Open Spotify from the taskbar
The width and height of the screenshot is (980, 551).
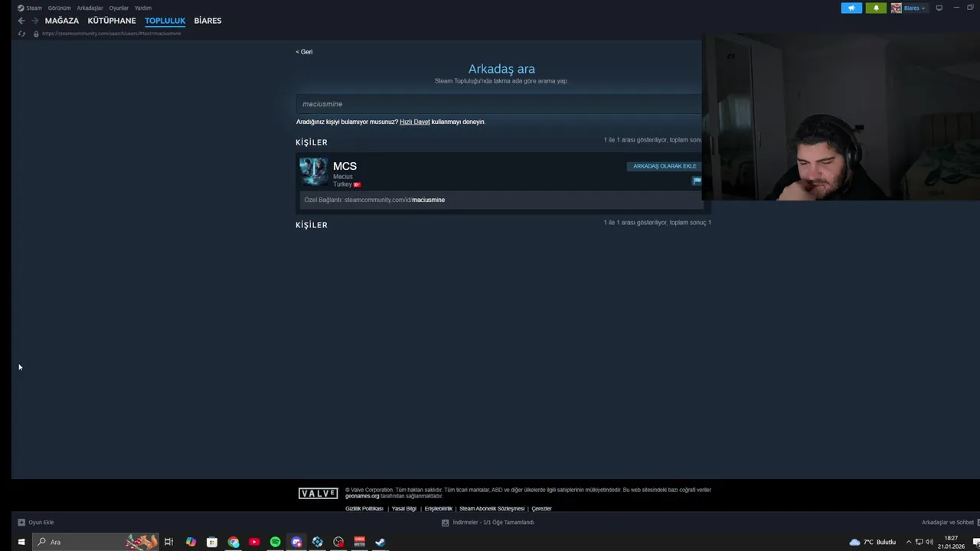276,542
